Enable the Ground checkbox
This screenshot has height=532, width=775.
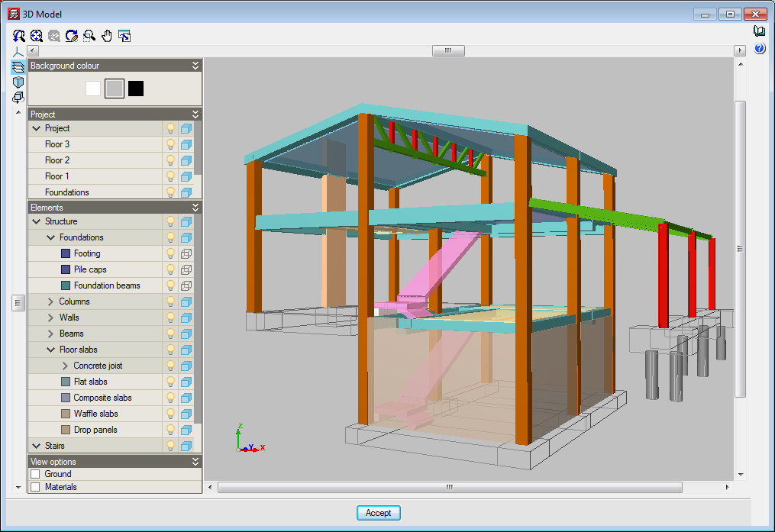click(35, 474)
